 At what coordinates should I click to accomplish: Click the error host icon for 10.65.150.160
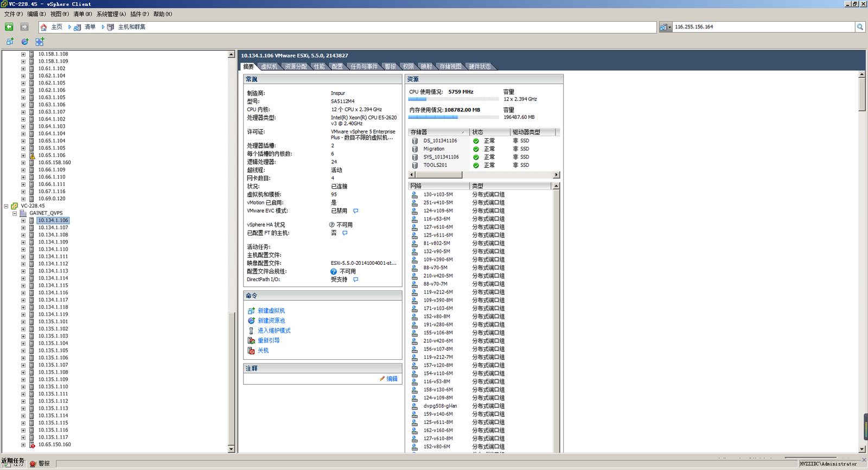pos(32,444)
